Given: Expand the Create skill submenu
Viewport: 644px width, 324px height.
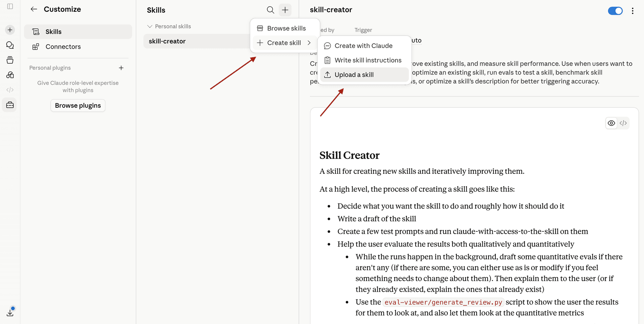Looking at the screenshot, I should [x=284, y=43].
